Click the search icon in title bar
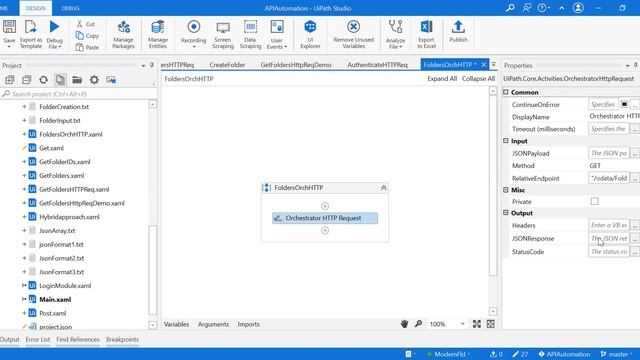The width and height of the screenshot is (640, 360). click(510, 8)
